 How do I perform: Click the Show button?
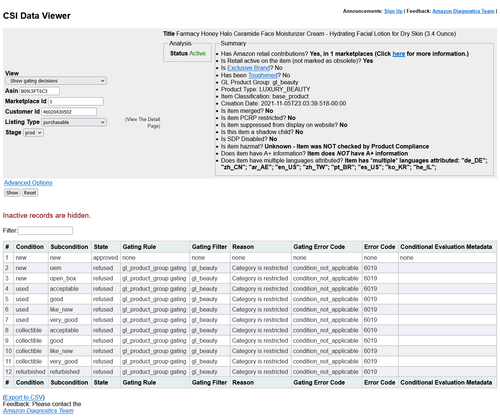12,193
